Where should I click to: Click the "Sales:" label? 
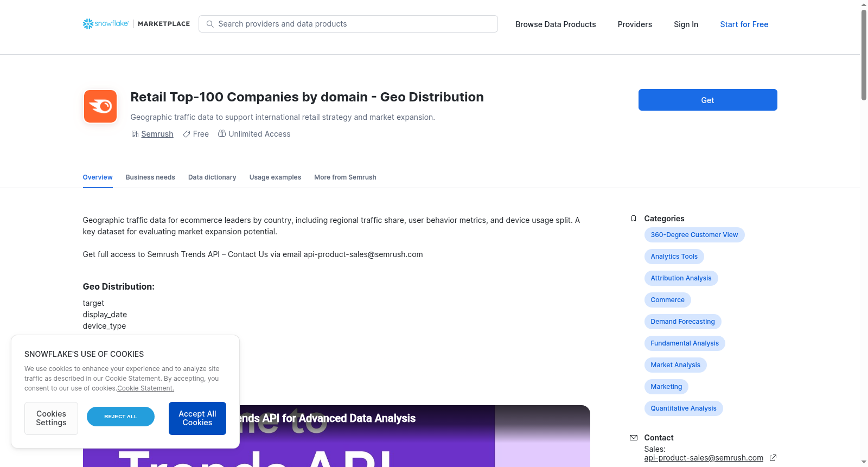pyautogui.click(x=655, y=449)
